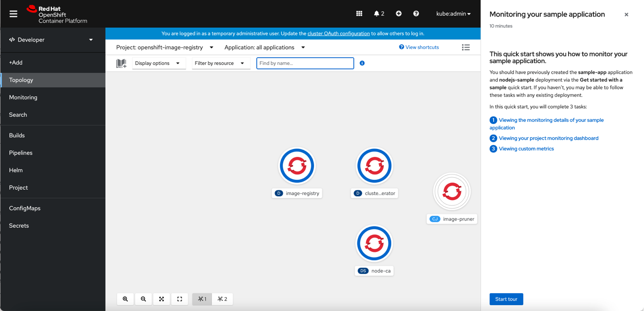Image resolution: width=644 pixels, height=311 pixels.
Task: Open the help question mark icon
Action: click(x=416, y=14)
